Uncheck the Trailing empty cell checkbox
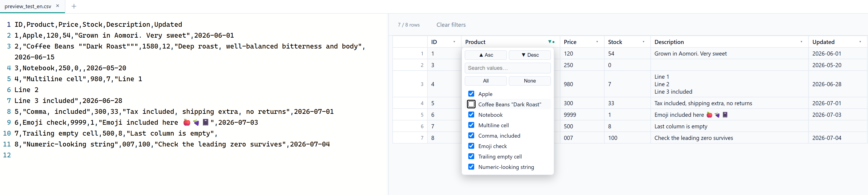The height and width of the screenshot is (195, 868). pyautogui.click(x=471, y=156)
